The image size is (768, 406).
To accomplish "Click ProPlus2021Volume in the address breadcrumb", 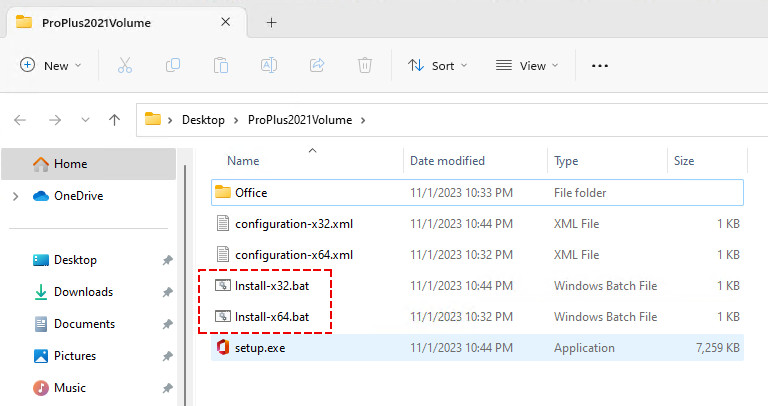I will pyautogui.click(x=300, y=120).
